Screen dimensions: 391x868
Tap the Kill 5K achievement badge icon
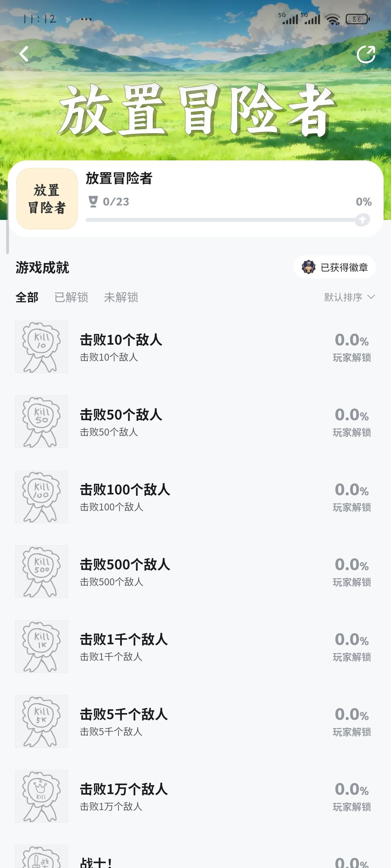(x=41, y=721)
